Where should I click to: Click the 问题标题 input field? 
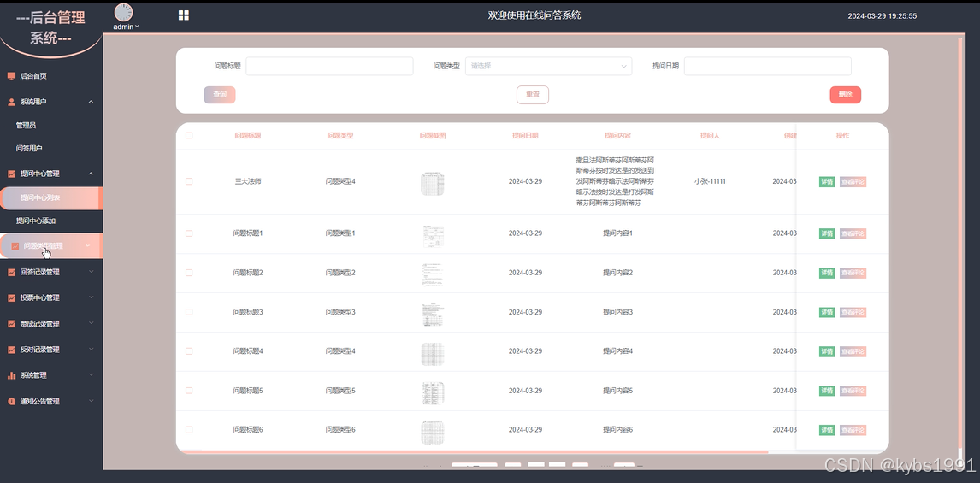pos(329,66)
